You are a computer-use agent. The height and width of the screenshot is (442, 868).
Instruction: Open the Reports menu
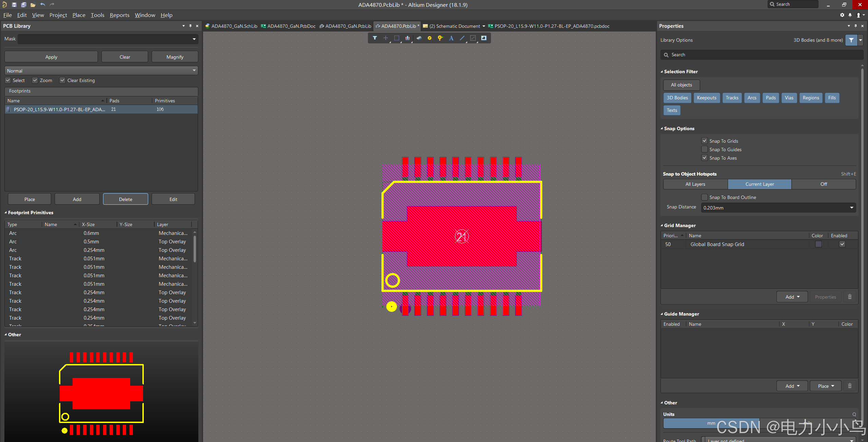tap(119, 15)
